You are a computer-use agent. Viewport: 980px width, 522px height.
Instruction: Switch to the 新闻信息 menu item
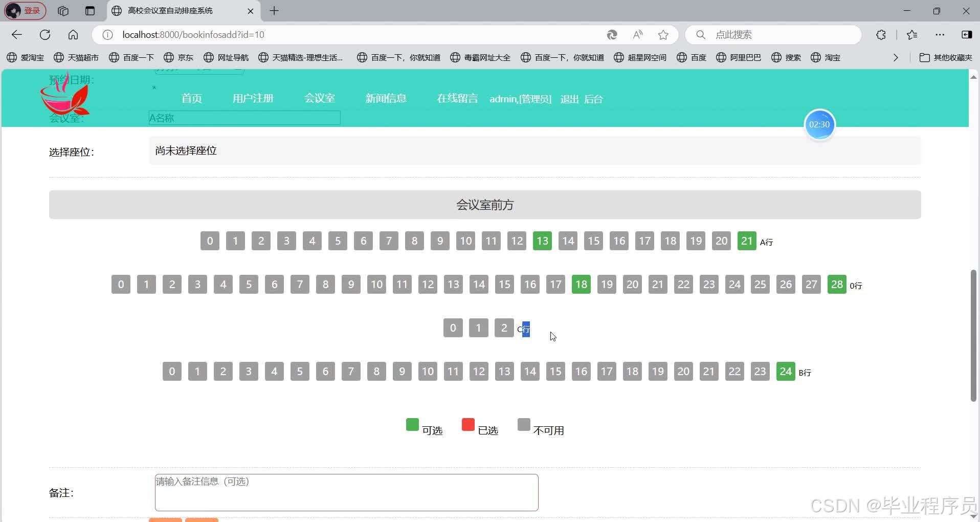point(386,98)
